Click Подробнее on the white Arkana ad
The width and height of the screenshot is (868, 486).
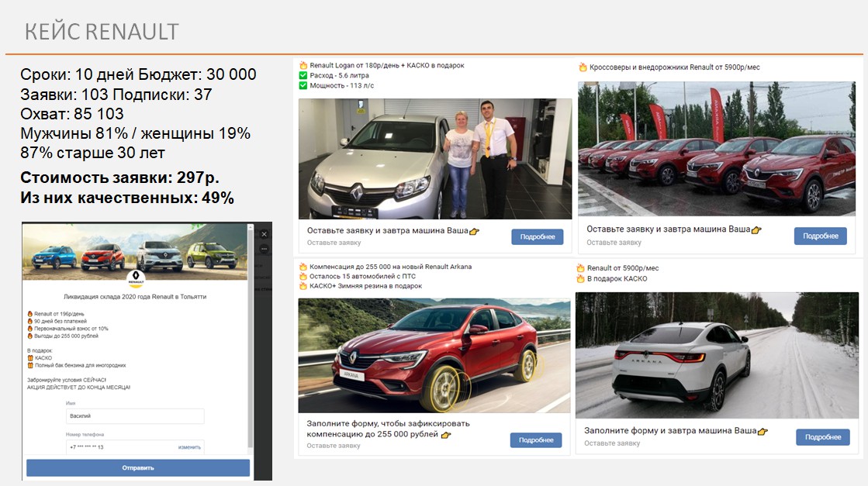822,437
